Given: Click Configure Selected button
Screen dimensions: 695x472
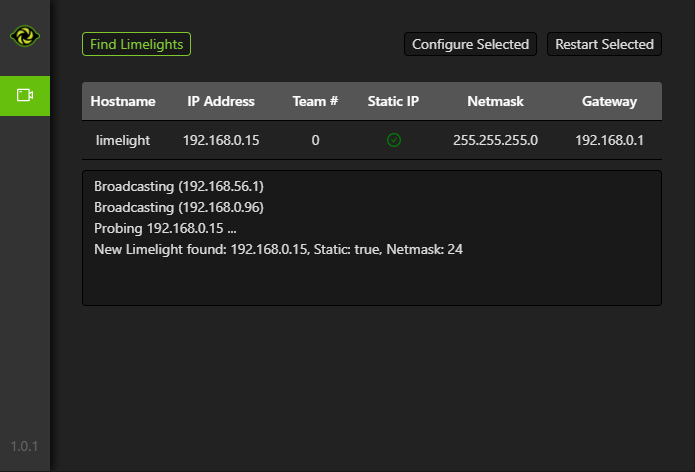Looking at the screenshot, I should pos(470,44).
